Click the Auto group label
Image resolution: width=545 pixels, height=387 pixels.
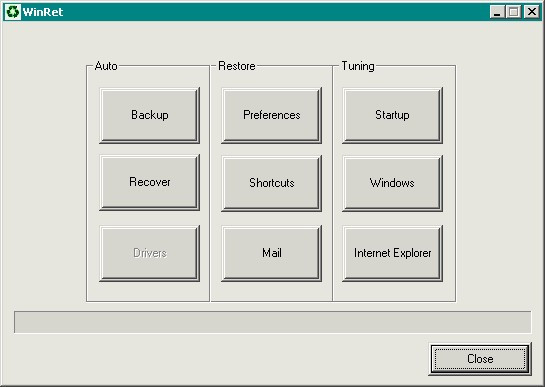106,66
